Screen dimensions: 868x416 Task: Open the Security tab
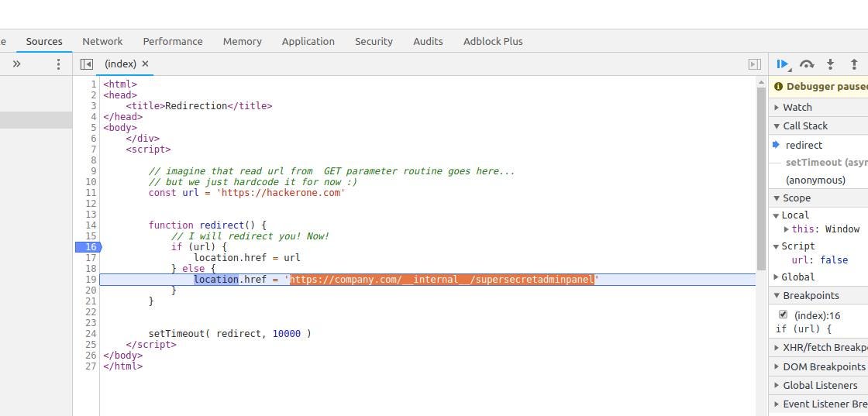point(374,42)
